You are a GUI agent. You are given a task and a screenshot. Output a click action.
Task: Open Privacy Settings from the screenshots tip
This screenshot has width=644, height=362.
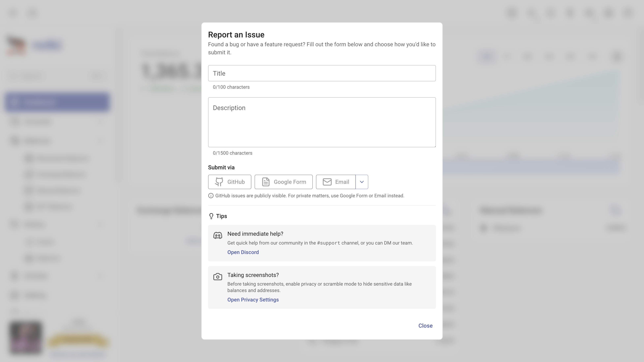[x=253, y=299]
